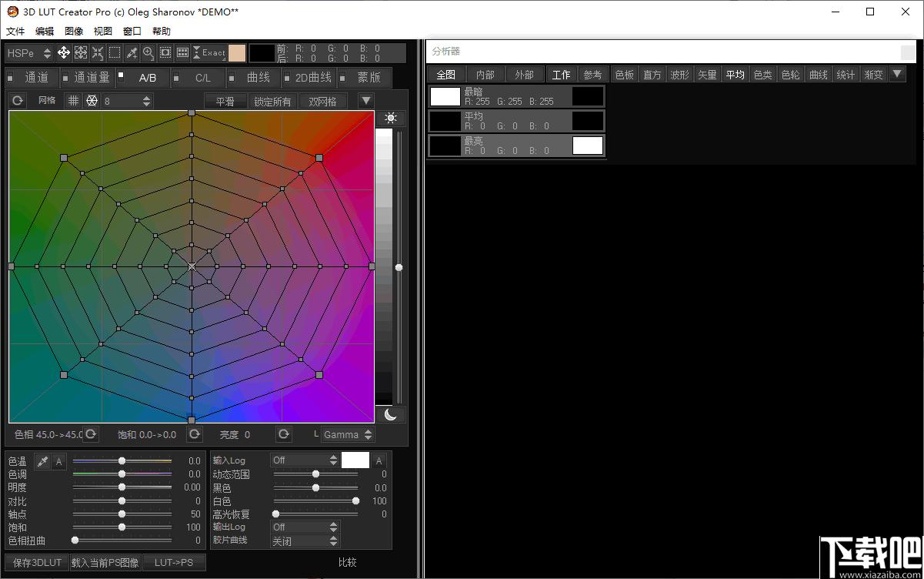Reset luminance with the 亮度 refresh icon
This screenshot has height=579, width=924.
284,434
